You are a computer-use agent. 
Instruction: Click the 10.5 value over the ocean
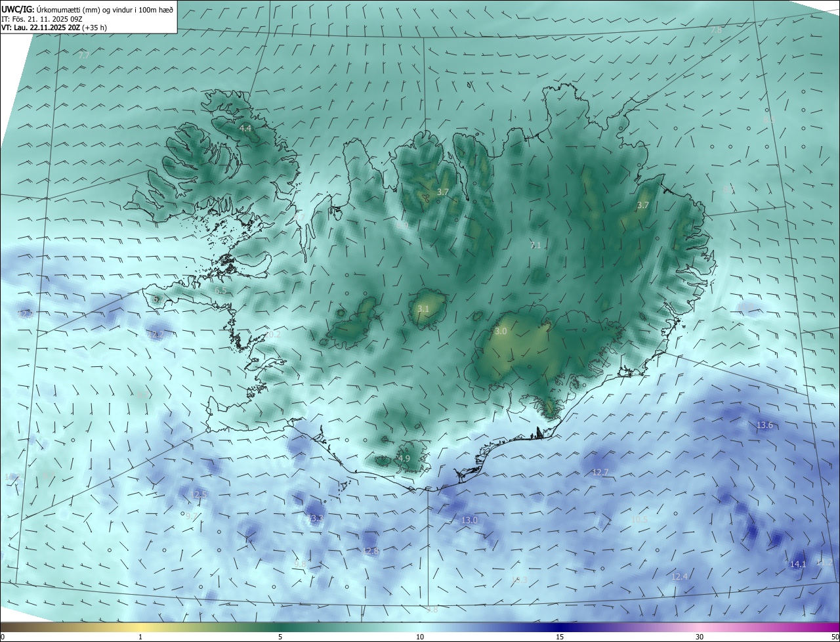[x=639, y=520]
